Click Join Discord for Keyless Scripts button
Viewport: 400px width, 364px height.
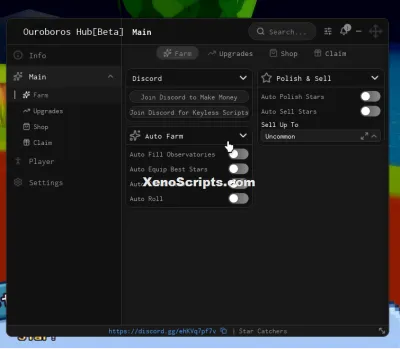click(x=189, y=113)
